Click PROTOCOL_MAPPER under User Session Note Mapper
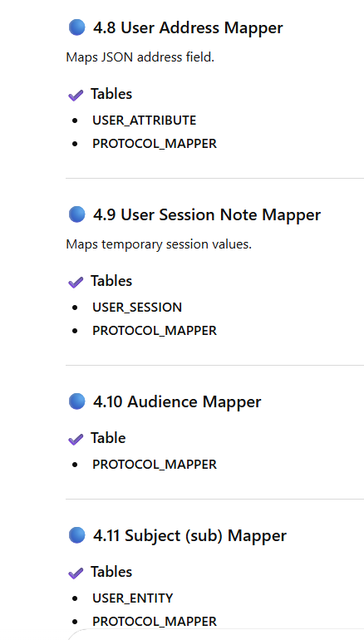The width and height of the screenshot is (364, 640). (155, 331)
